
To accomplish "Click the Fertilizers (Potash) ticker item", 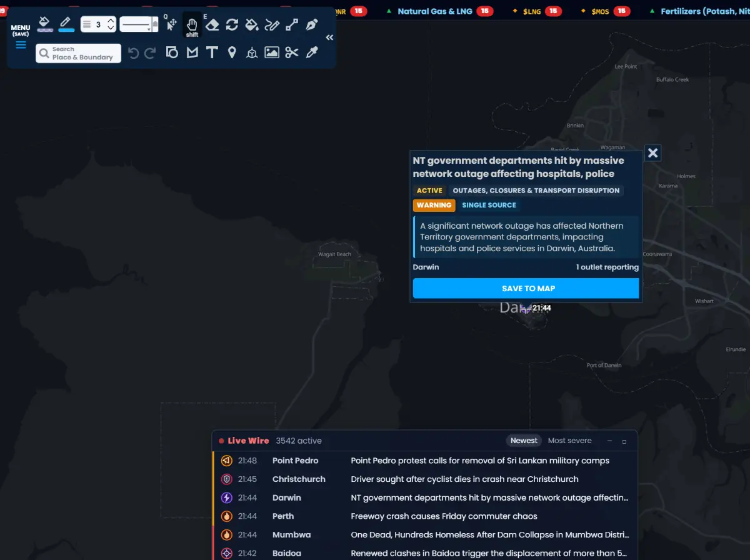I will (700, 11).
